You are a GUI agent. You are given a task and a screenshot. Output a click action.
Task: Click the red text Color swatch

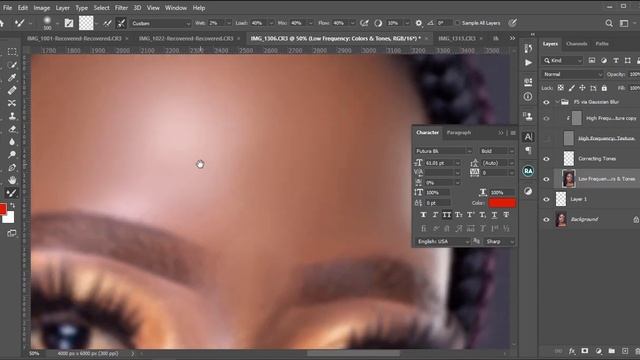(502, 203)
